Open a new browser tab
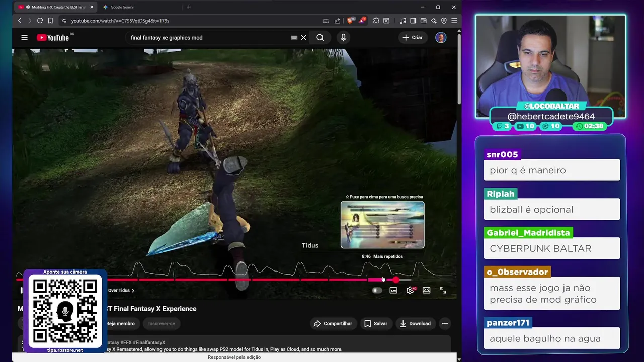The height and width of the screenshot is (362, 644). coord(189,7)
